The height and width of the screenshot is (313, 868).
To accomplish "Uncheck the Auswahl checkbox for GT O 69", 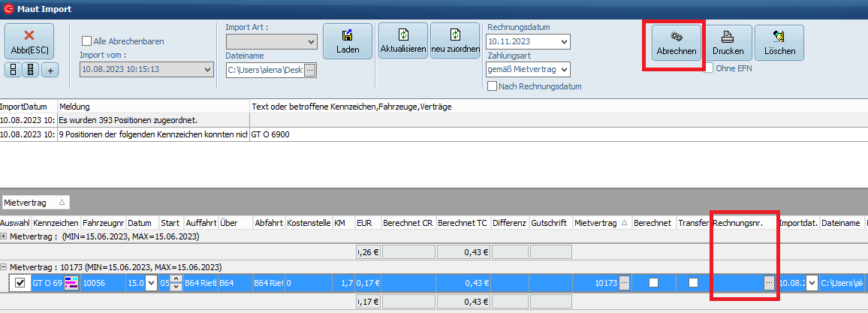I will 20,283.
